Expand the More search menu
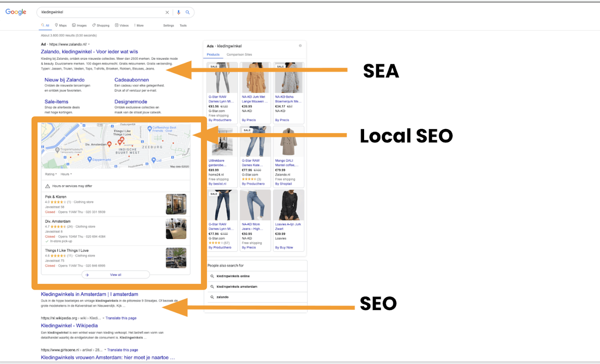This screenshot has height=364, width=600. (139, 25)
